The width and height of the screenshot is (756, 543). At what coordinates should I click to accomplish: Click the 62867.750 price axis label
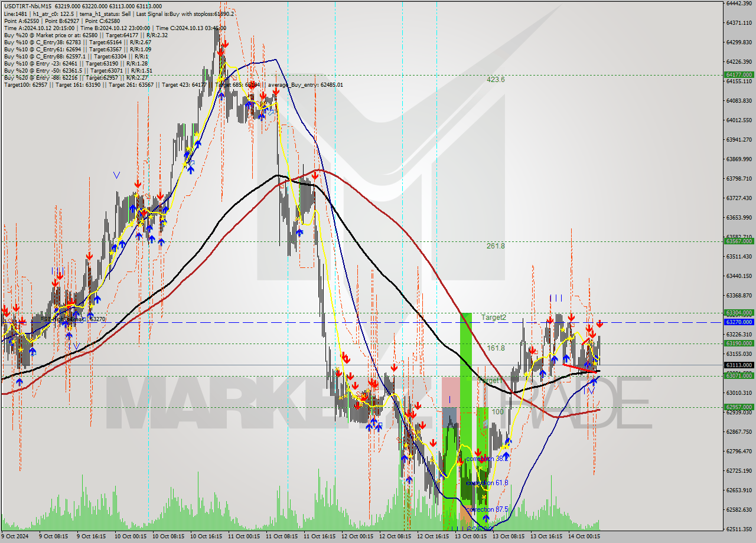coord(739,431)
